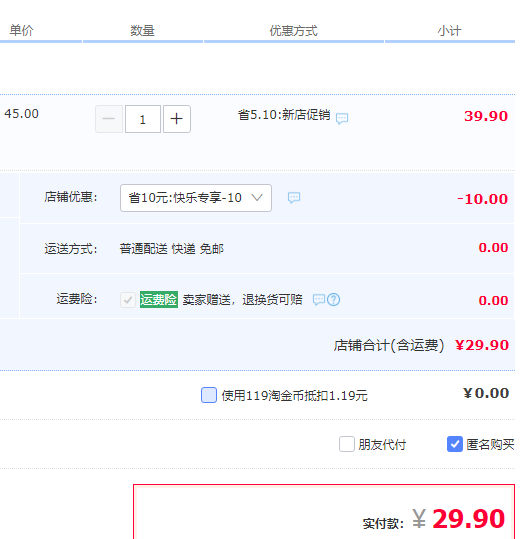Click the chevron arrow of store discount dropdown
The width and height of the screenshot is (526, 539).
(257, 198)
